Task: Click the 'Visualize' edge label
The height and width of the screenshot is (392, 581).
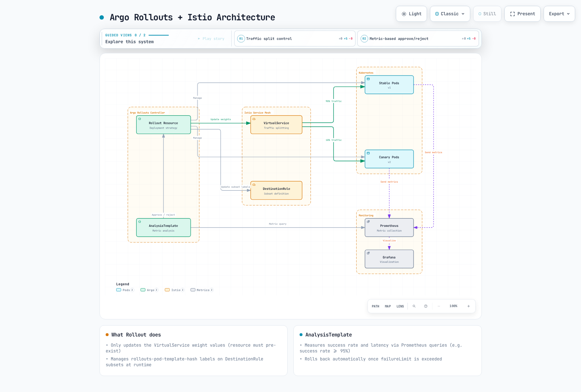Action: point(389,241)
